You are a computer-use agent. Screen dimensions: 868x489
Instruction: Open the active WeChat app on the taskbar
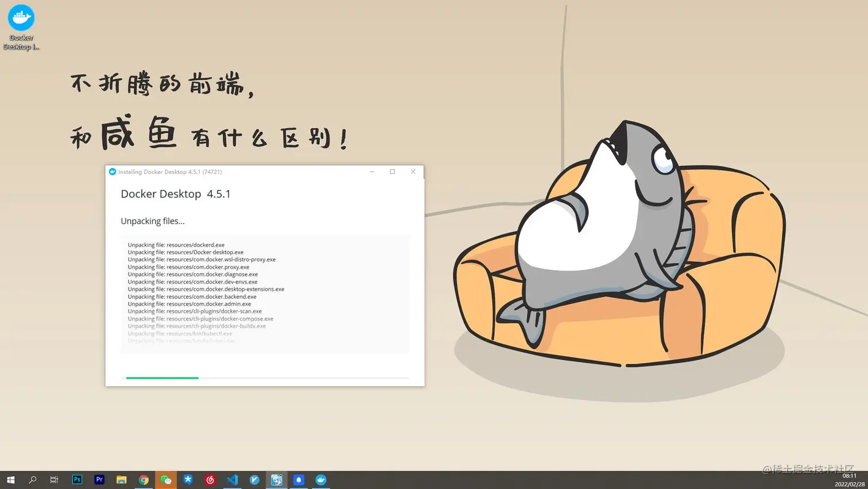click(x=166, y=480)
